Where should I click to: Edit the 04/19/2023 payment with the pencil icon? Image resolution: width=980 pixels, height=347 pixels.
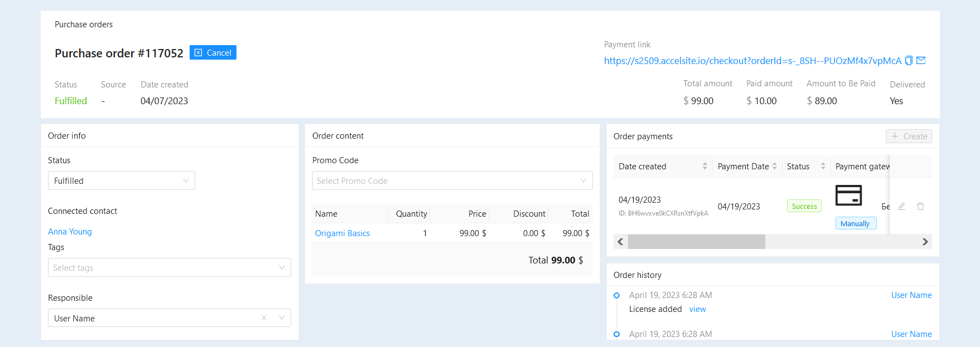tap(901, 206)
